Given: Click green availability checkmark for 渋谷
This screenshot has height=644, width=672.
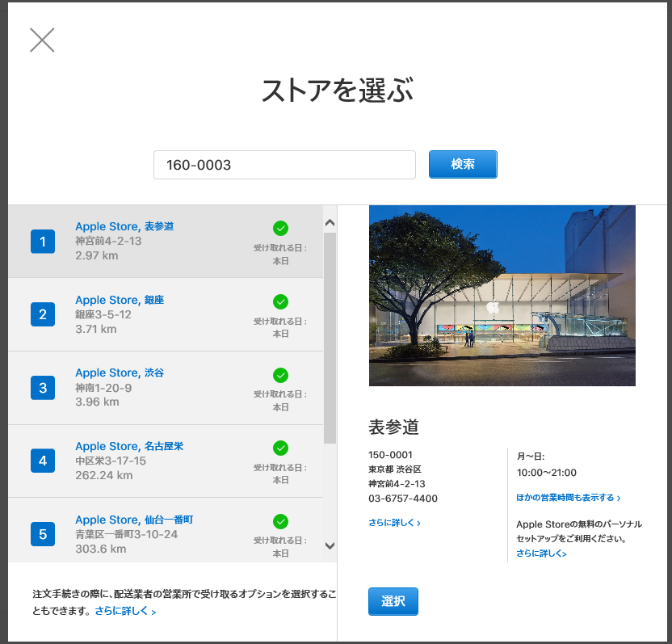Looking at the screenshot, I should point(281,375).
